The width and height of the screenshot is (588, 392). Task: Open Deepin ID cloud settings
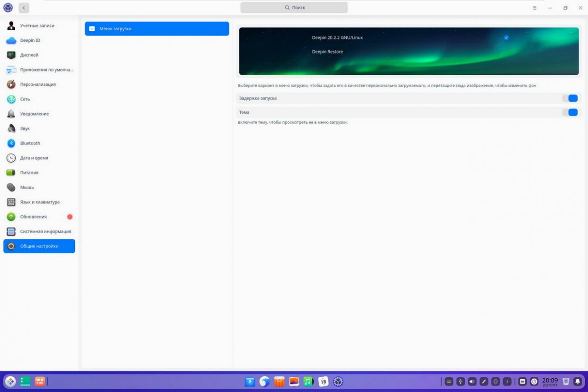point(30,40)
